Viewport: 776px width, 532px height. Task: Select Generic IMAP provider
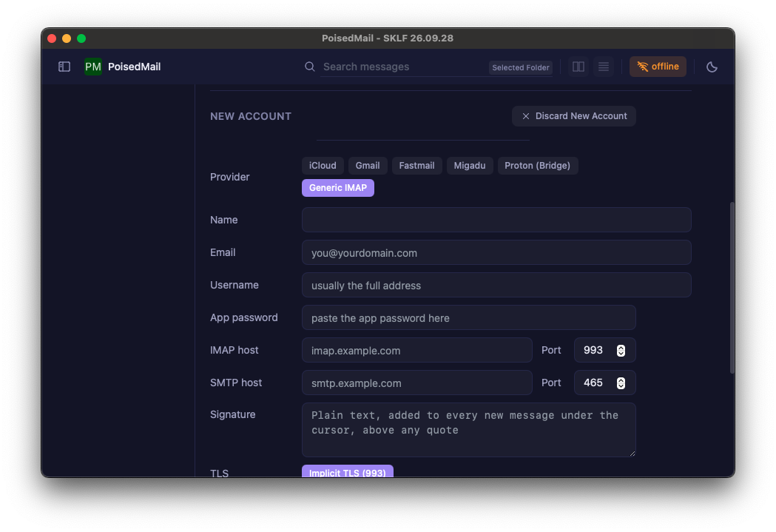[338, 188]
